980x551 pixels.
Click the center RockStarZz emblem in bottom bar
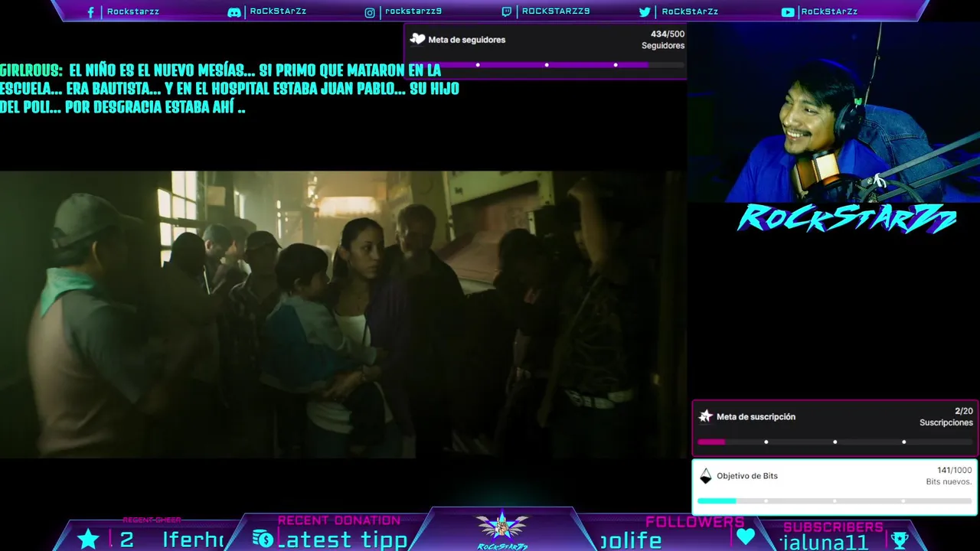(502, 530)
